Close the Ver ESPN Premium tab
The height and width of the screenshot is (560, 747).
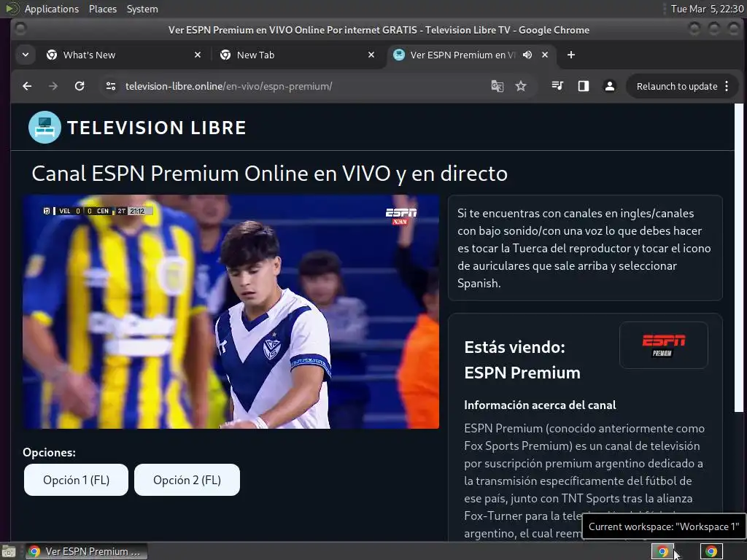pyautogui.click(x=545, y=55)
